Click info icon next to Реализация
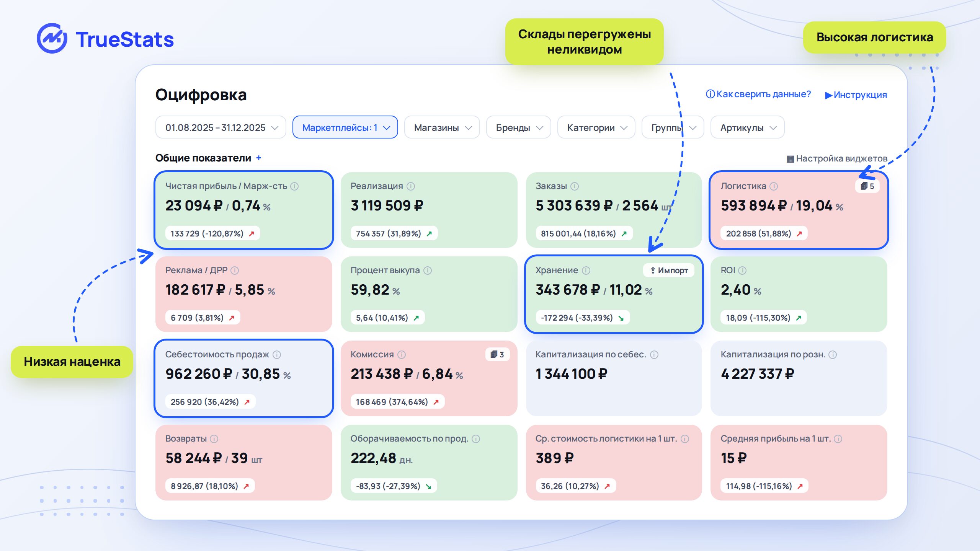Image resolution: width=980 pixels, height=551 pixels. tap(411, 186)
